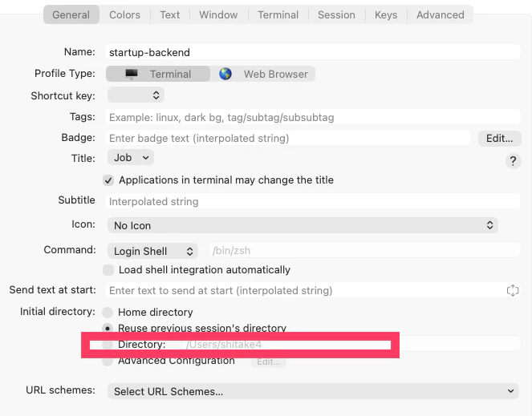This screenshot has width=532, height=416.
Task: Switch to the Advanced tab
Action: coord(440,14)
